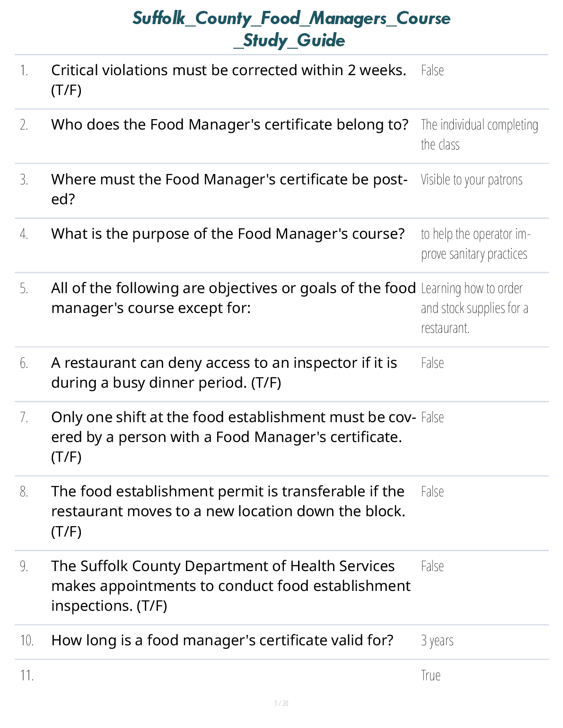Select the answer "The individual completing the class"
The width and height of the screenshot is (563, 728).
click(479, 135)
